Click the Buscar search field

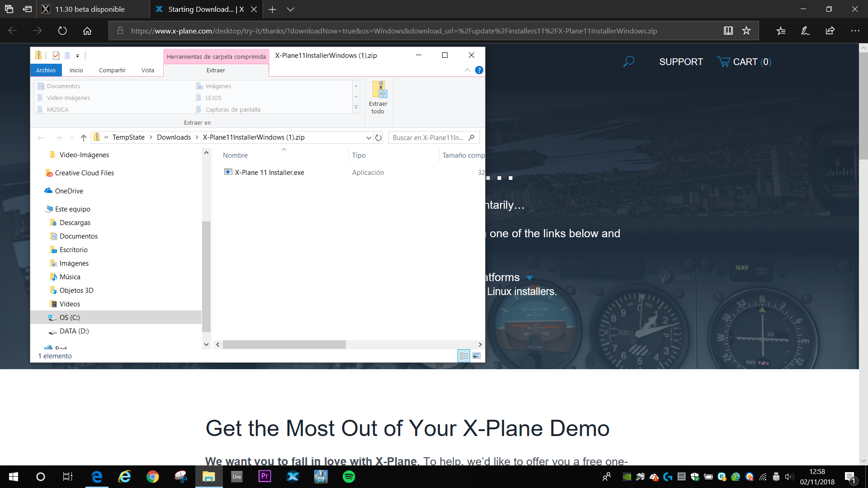tap(428, 138)
